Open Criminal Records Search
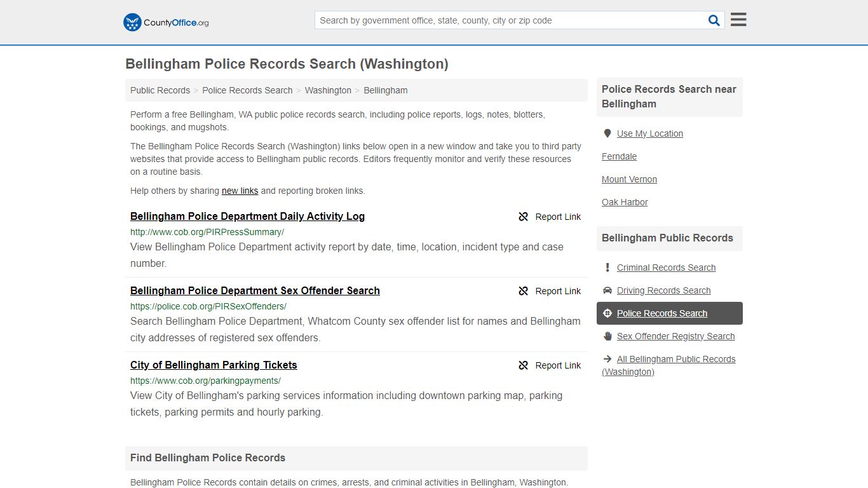 (666, 268)
